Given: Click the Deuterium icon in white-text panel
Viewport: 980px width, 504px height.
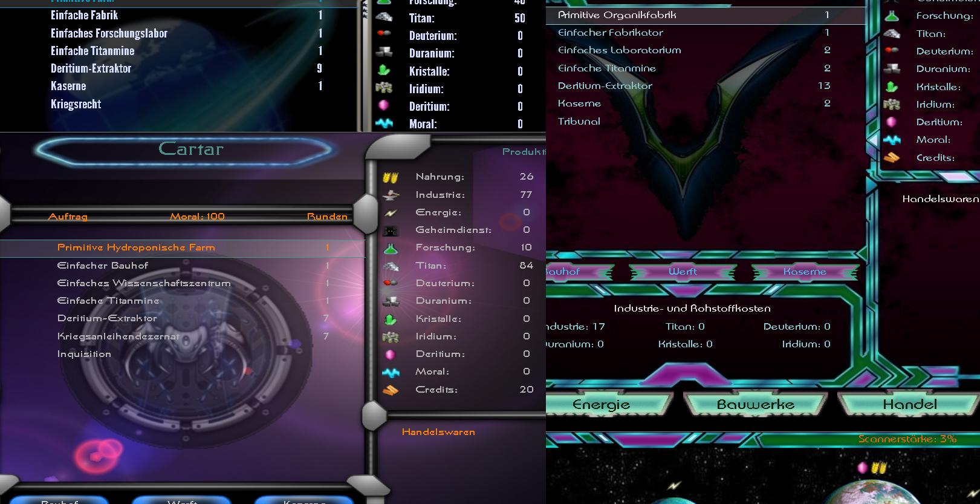Looking at the screenshot, I should [x=384, y=35].
